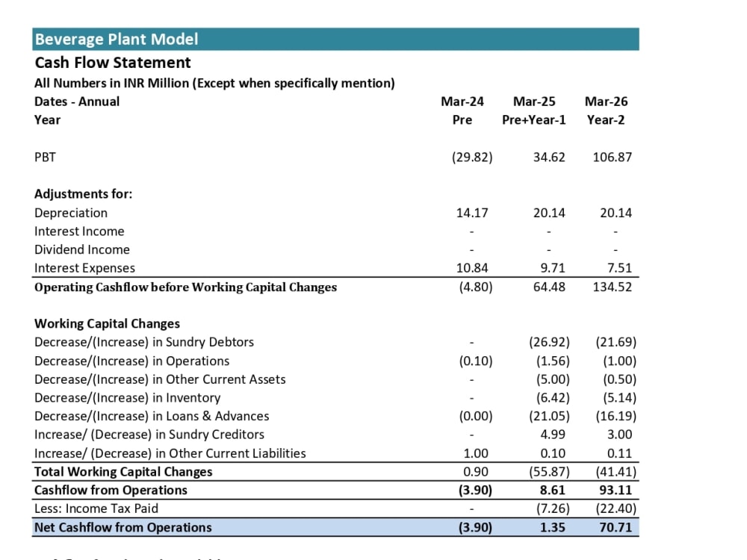Select operating cashflow value 134.52
The height and width of the screenshot is (560, 747).
pos(613,287)
